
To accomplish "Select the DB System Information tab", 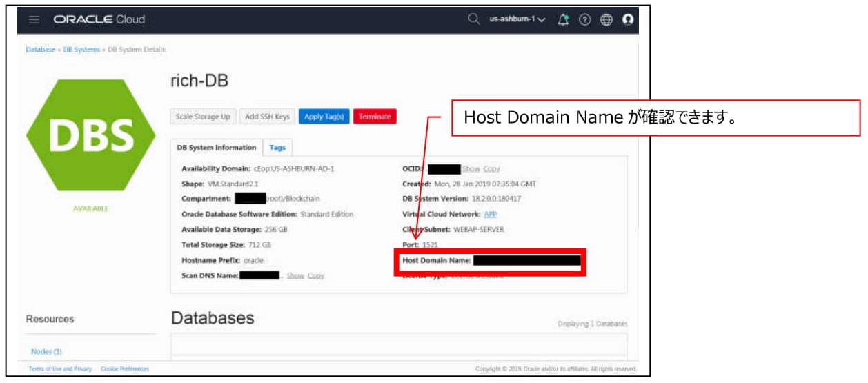I will pyautogui.click(x=217, y=148).
